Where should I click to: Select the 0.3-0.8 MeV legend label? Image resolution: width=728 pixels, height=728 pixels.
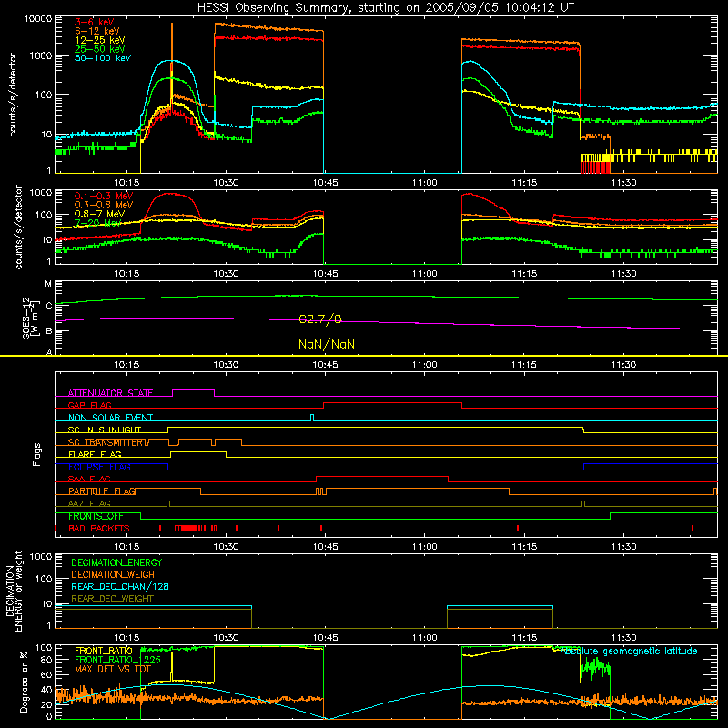click(104, 205)
